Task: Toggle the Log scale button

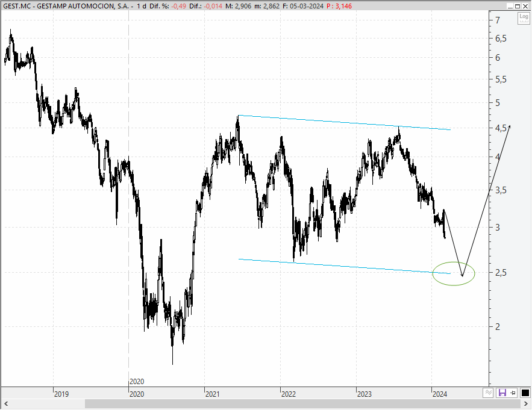Action: point(524,18)
